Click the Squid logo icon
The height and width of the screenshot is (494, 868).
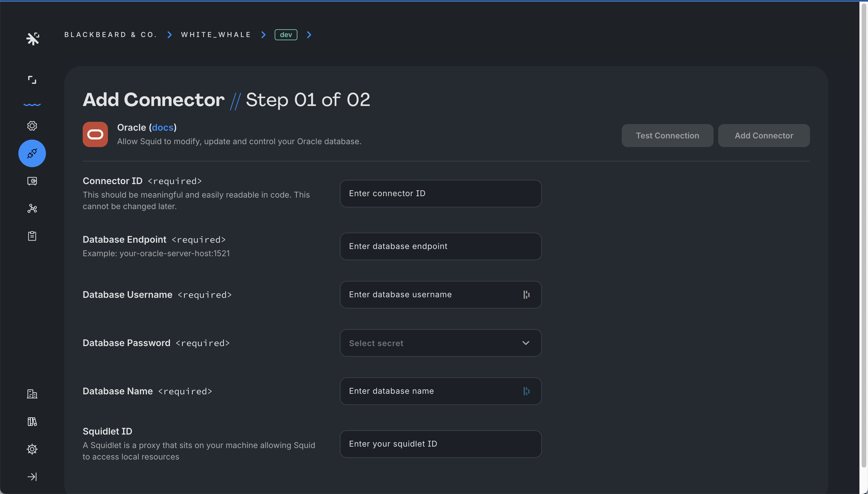click(32, 39)
